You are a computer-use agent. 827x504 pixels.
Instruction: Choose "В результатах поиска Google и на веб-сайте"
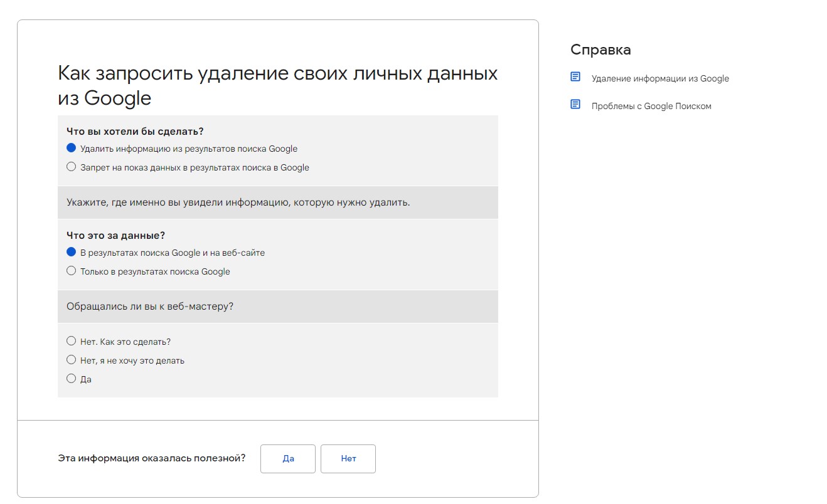[71, 252]
